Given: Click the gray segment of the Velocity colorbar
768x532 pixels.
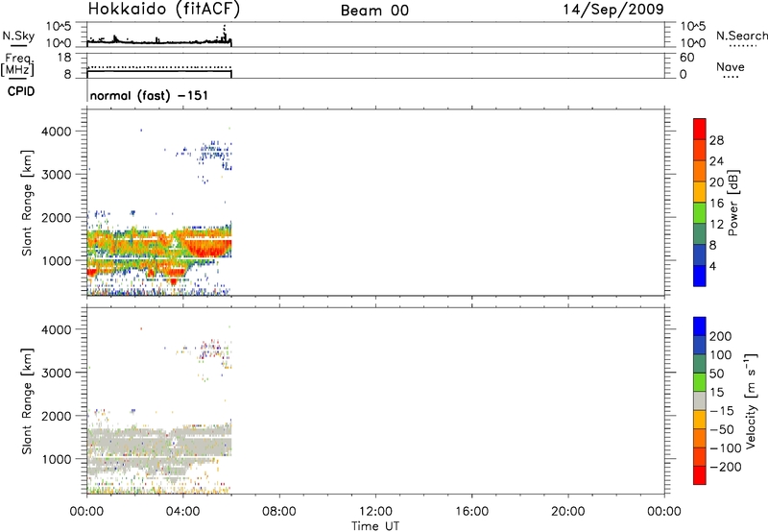Looking at the screenshot, I should (x=700, y=400).
